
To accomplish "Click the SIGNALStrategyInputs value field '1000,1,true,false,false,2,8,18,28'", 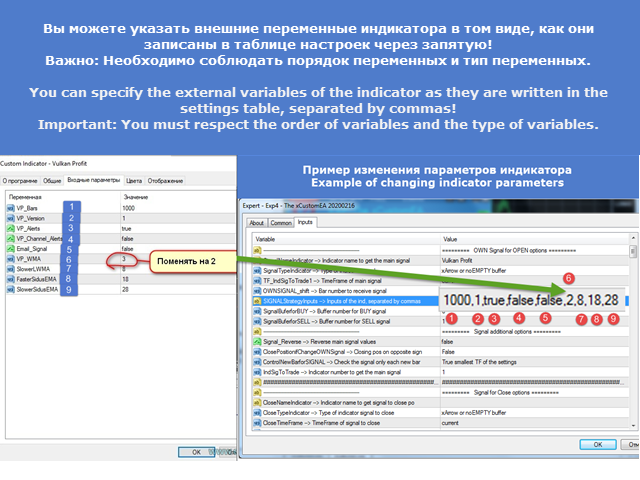I will 531,300.
